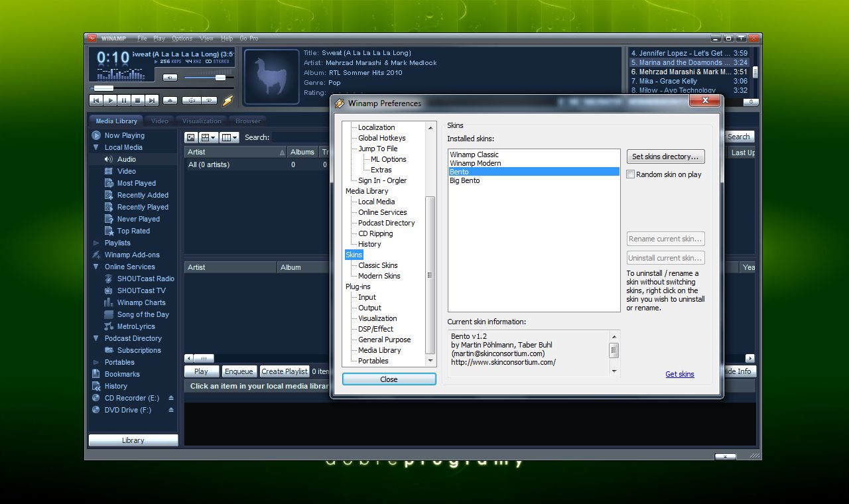Switch to the Video tab

pos(160,121)
